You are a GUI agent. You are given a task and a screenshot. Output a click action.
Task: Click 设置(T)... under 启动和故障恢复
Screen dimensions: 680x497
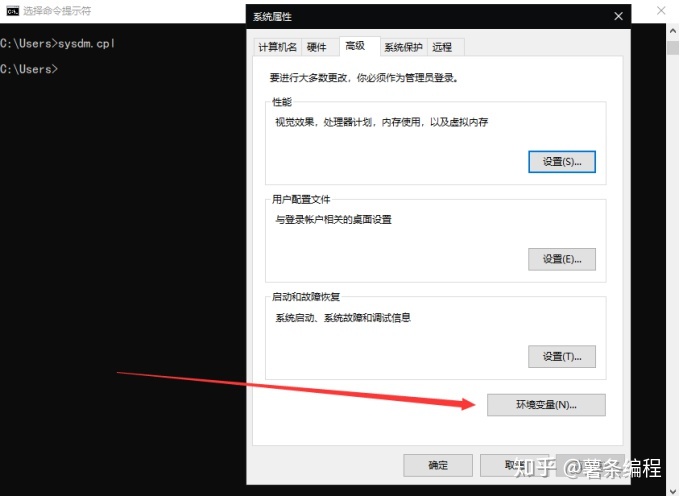(562, 356)
